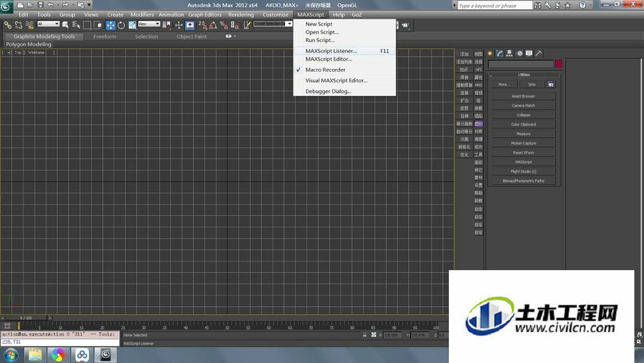Open the Select by Name list
This screenshot has width=644, height=363.
[x=76, y=25]
